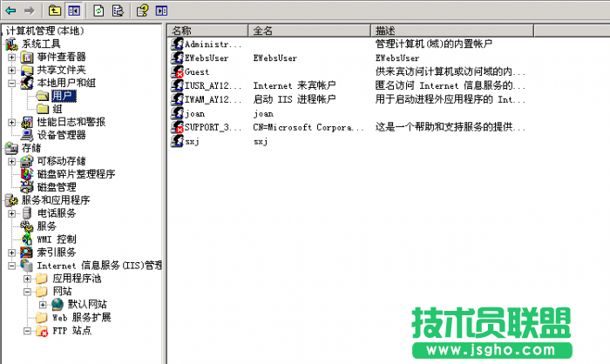Click the Back arrow toolbar button
Image resolution: width=610 pixels, height=364 pixels.
(x=10, y=10)
